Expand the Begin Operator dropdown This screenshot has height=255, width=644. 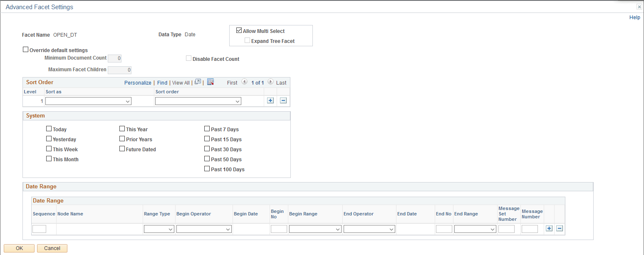[x=204, y=229]
